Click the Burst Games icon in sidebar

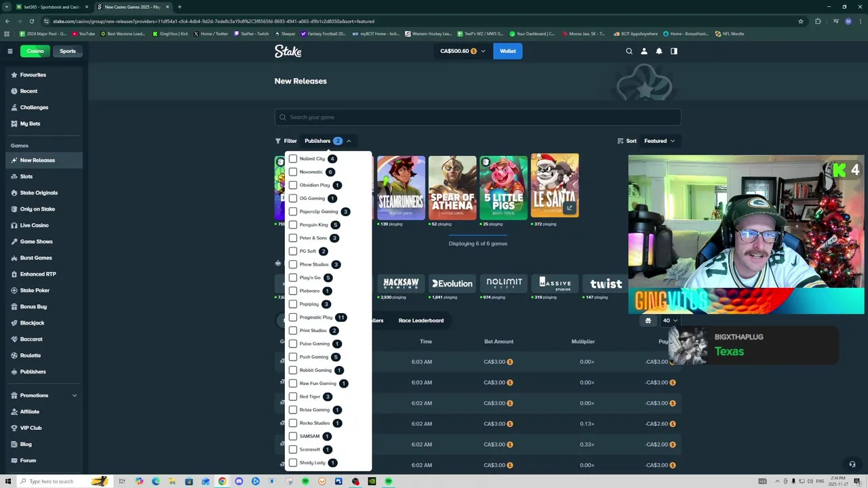click(x=14, y=258)
